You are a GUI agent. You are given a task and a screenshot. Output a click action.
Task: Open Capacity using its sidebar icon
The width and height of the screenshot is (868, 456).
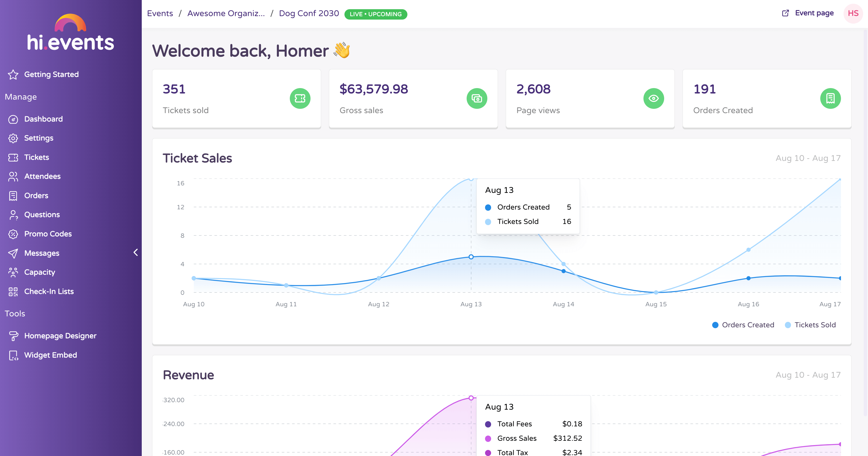click(x=13, y=272)
